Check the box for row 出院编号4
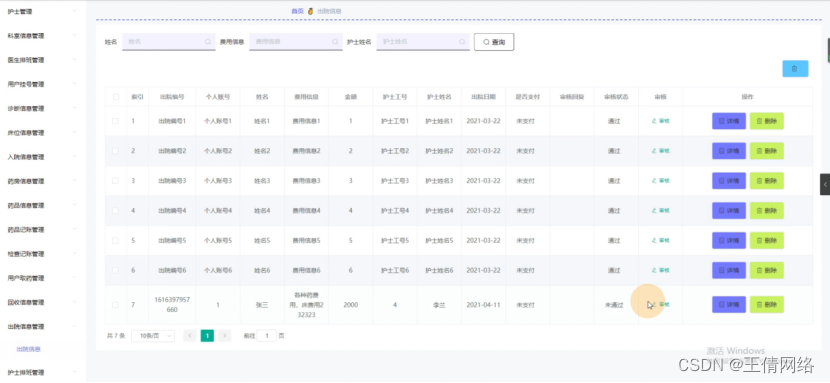This screenshot has height=383, width=830. [x=115, y=211]
